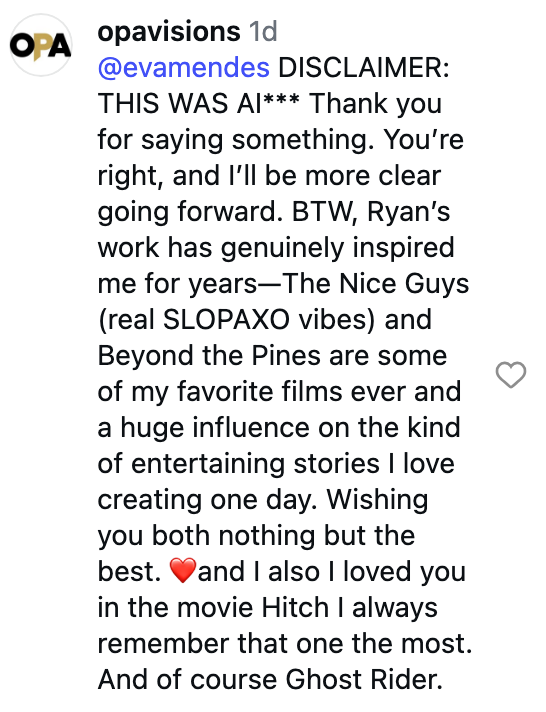Click the 'Beyond the Pines' text
Viewport: 546px width, 712px height.
[x=209, y=355]
